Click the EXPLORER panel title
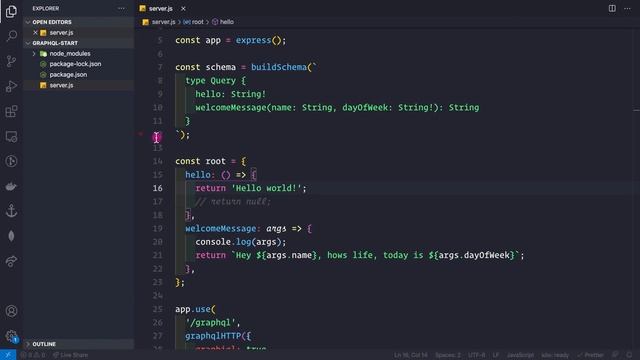This screenshot has height=360, width=640. (x=46, y=8)
